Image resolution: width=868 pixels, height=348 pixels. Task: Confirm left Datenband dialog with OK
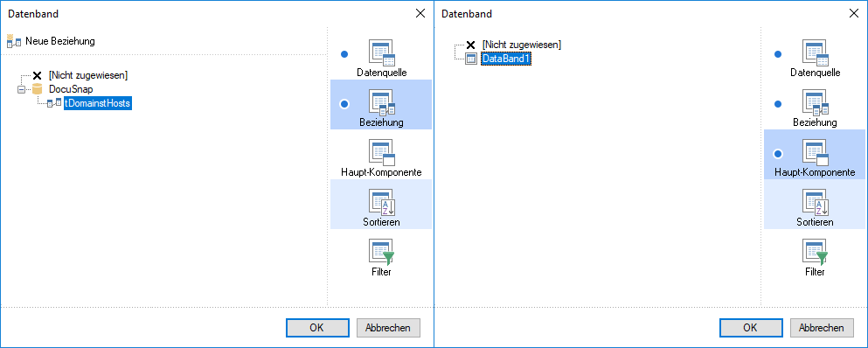[317, 328]
